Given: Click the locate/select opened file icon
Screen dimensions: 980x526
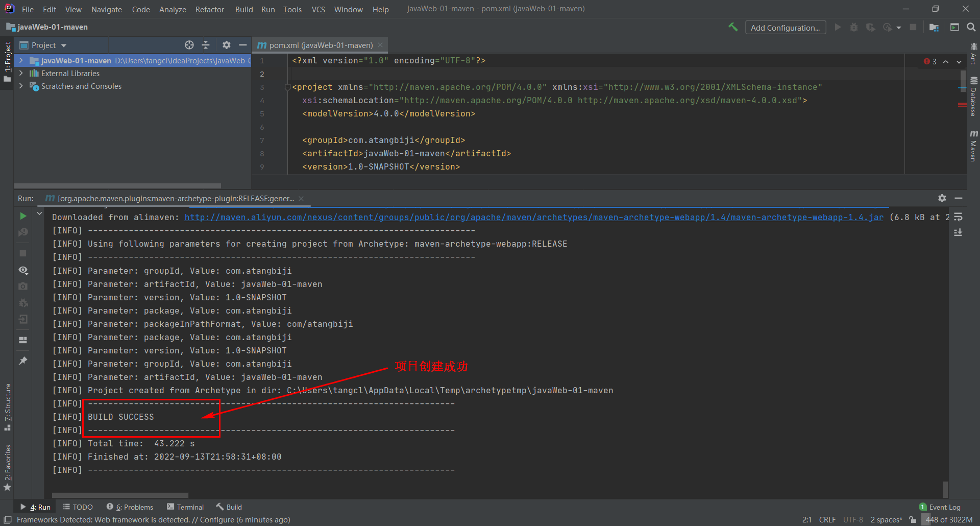Looking at the screenshot, I should pos(189,45).
